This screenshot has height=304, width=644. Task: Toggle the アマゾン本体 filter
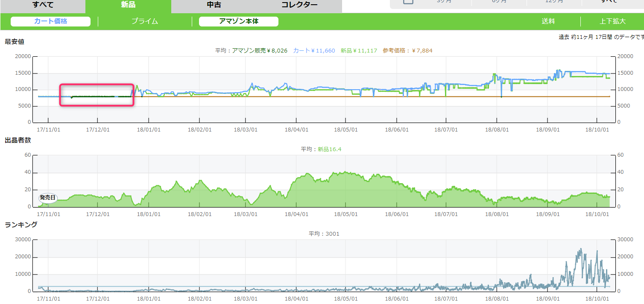point(238,21)
